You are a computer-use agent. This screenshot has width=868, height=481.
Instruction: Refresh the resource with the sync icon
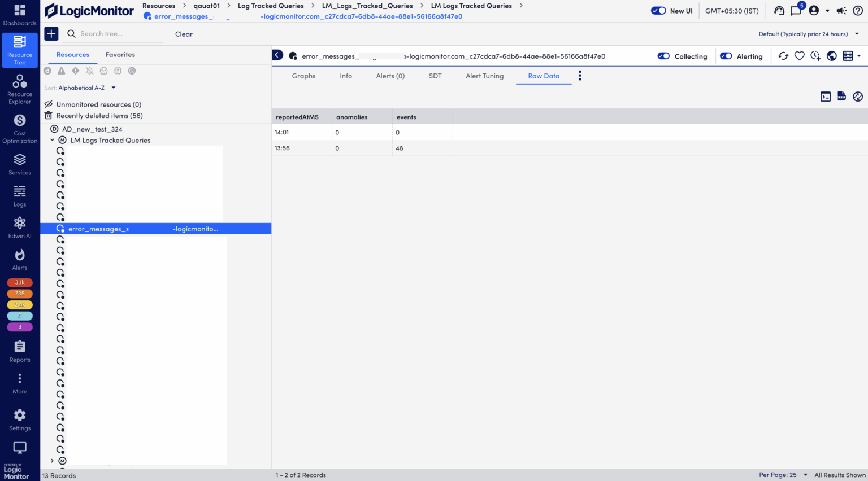point(783,56)
